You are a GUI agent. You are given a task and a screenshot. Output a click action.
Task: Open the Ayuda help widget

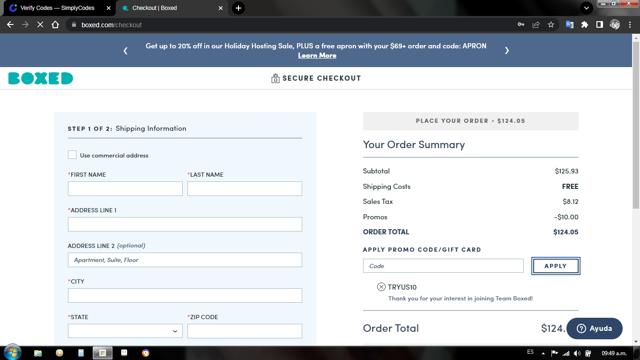[594, 328]
